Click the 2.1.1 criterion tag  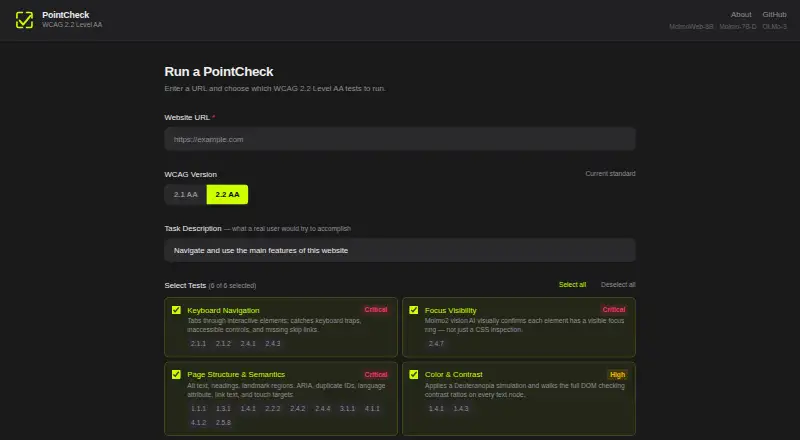pyautogui.click(x=198, y=344)
